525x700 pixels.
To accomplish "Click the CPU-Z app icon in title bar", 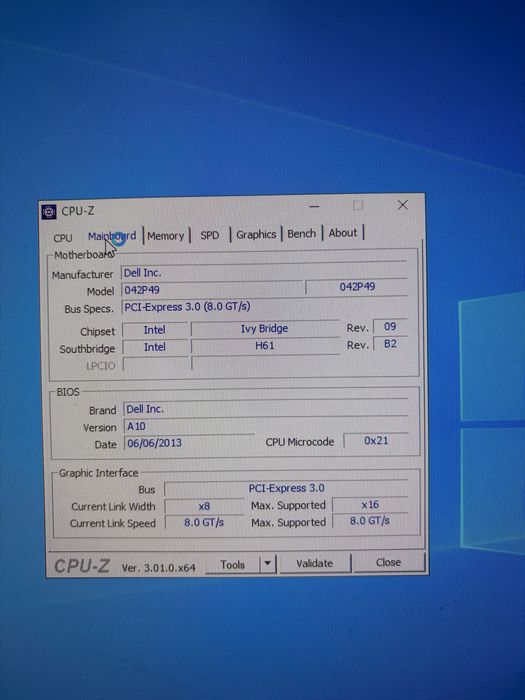I will (x=49, y=212).
